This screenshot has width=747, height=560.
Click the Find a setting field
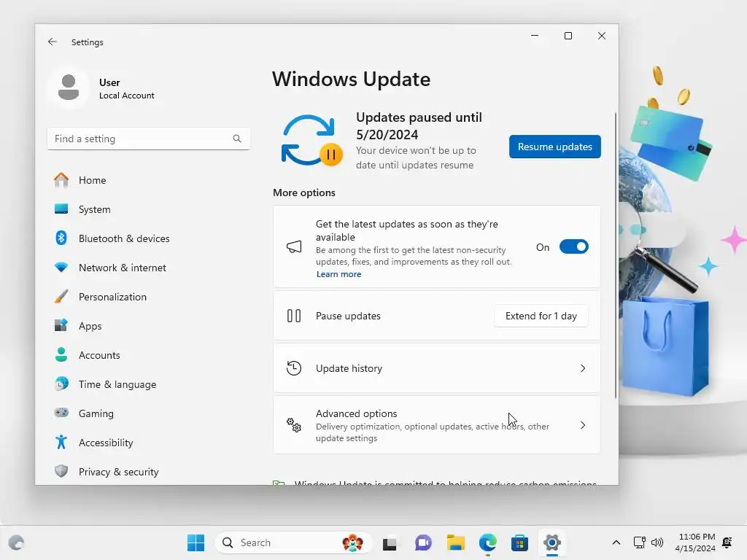point(149,139)
